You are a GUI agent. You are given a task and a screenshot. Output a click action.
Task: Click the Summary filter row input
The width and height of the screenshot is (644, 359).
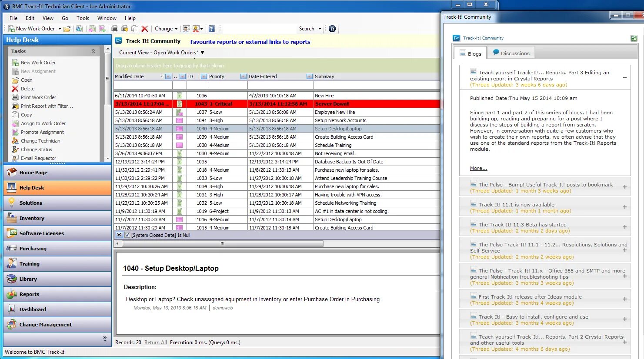377,86
